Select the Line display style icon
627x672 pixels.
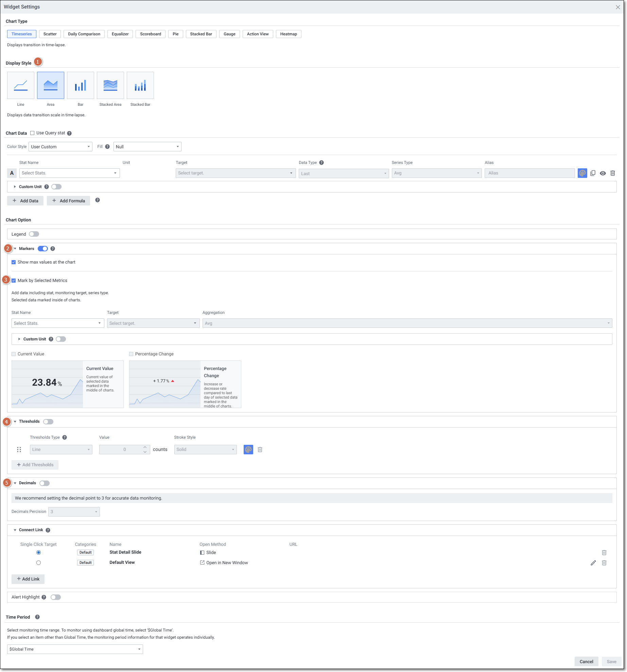[21, 85]
